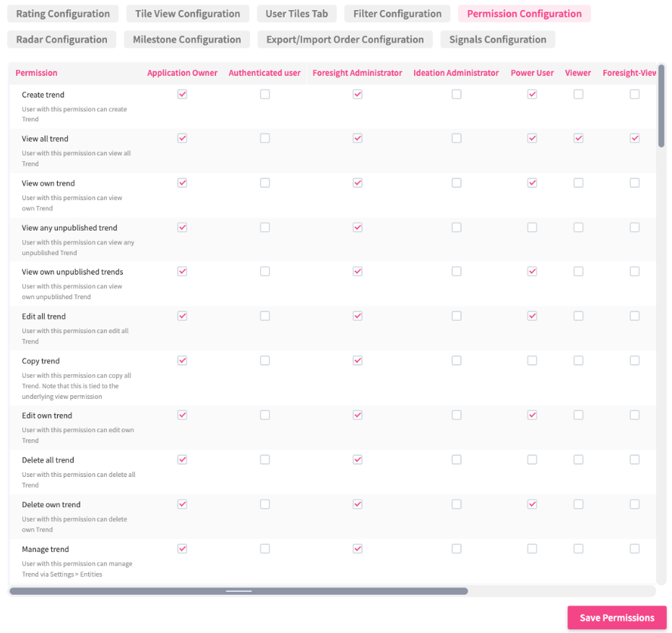Click the Save Permissions button

[x=616, y=618]
